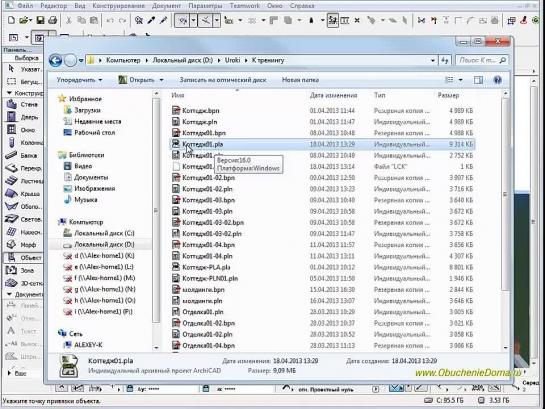This screenshot has height=409, width=545.
Task: Select the Окно window tool
Action: pyautogui.click(x=23, y=130)
